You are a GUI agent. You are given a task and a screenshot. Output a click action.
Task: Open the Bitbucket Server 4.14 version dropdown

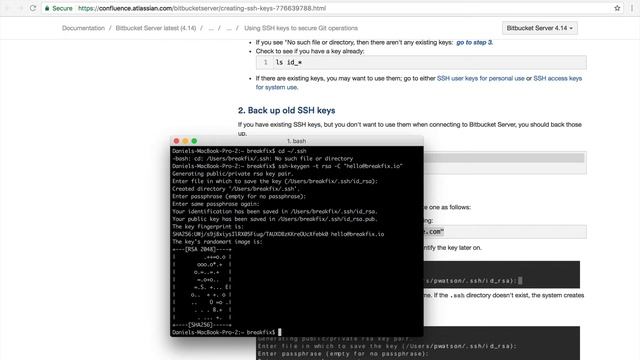[x=540, y=28]
